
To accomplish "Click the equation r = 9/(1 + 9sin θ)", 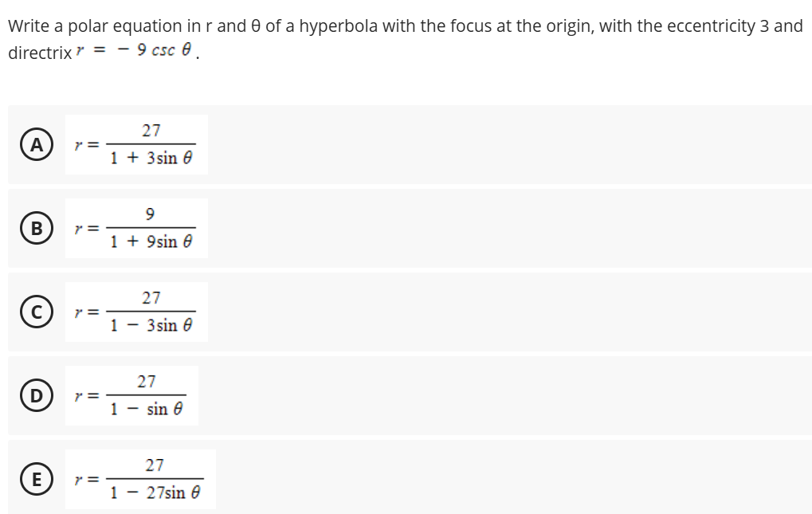I will pos(135,229).
